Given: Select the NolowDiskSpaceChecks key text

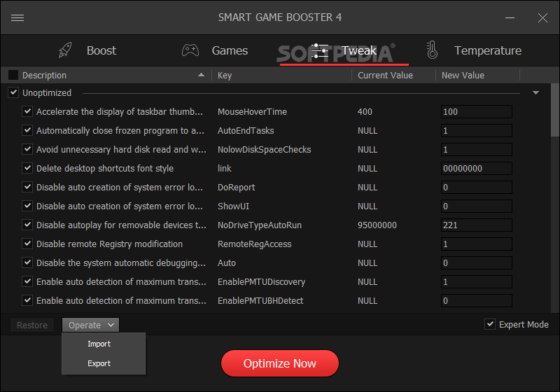Looking at the screenshot, I should click(265, 150).
